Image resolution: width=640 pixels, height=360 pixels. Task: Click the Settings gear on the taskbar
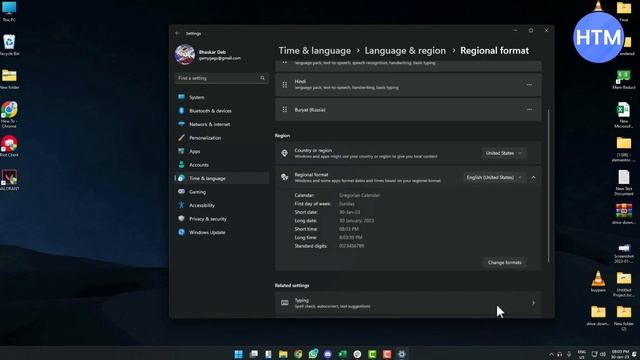point(402,354)
